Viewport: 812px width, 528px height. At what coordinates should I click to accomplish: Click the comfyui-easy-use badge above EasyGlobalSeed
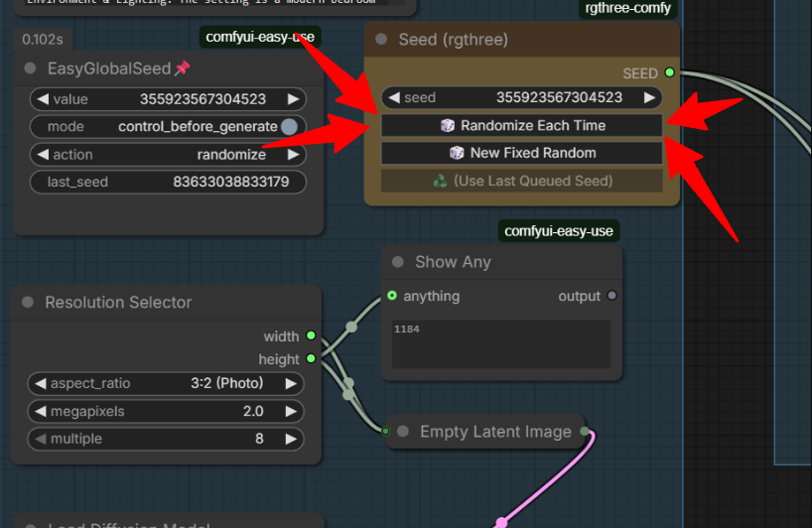(260, 38)
